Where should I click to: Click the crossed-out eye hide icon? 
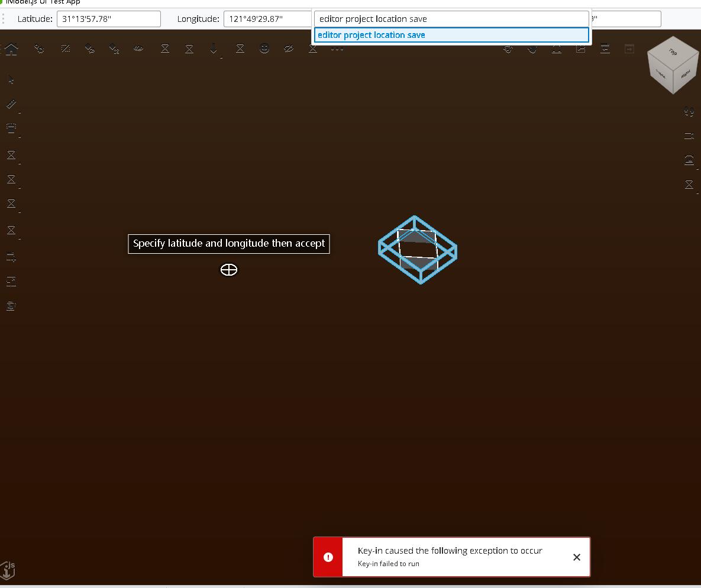289,49
